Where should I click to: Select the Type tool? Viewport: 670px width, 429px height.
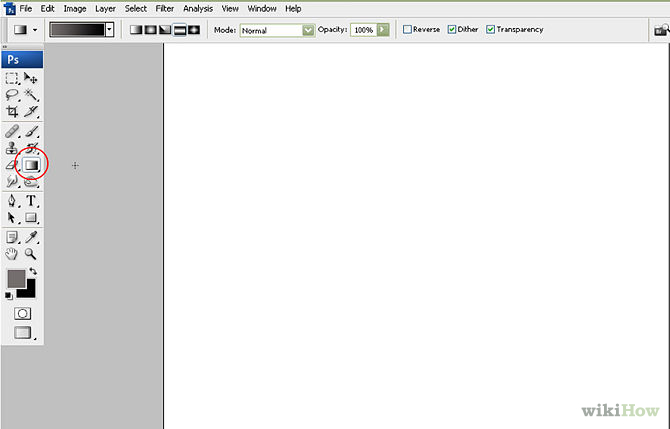(30, 201)
